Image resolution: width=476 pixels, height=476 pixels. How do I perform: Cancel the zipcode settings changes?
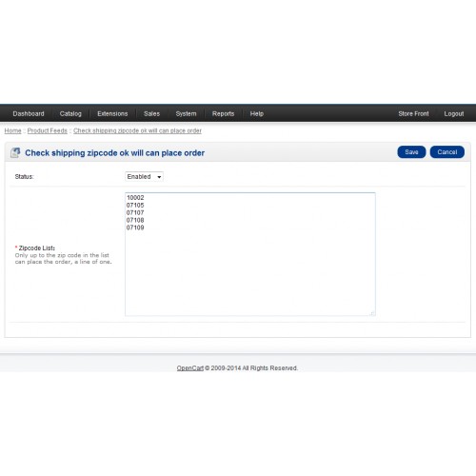tap(447, 152)
